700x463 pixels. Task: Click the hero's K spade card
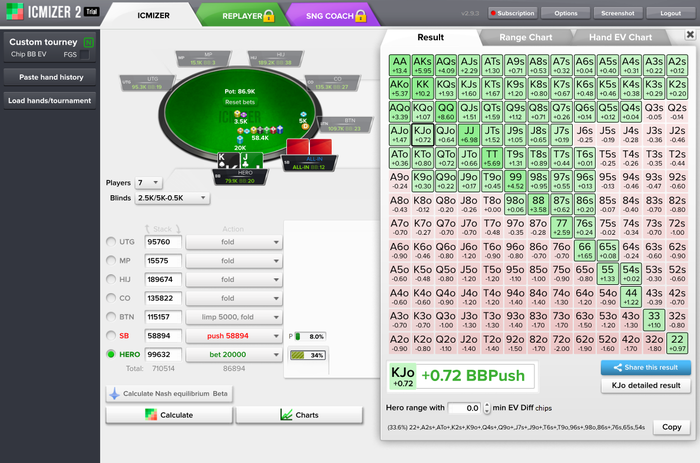tap(228, 161)
